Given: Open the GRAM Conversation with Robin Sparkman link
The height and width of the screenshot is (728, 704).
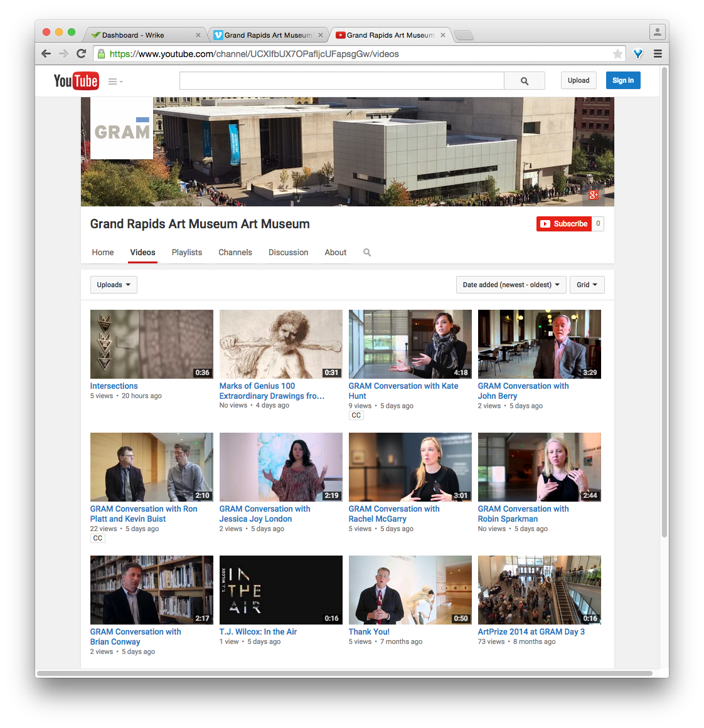Looking at the screenshot, I should 523,514.
